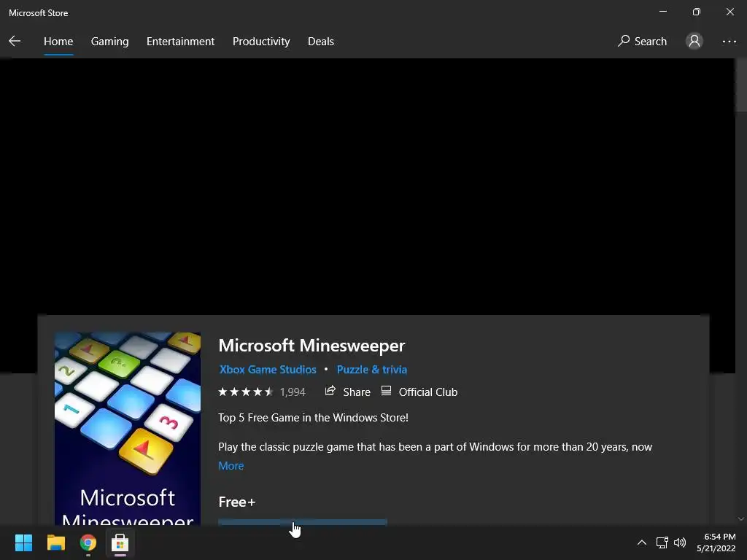The image size is (747, 560).
Task: Open Xbox Game Studios publisher link
Action: coord(267,370)
